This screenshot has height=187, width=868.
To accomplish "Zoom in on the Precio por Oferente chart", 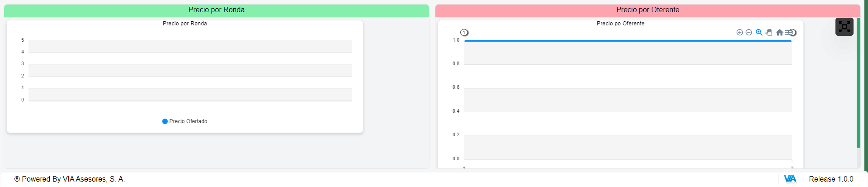I will tap(740, 33).
